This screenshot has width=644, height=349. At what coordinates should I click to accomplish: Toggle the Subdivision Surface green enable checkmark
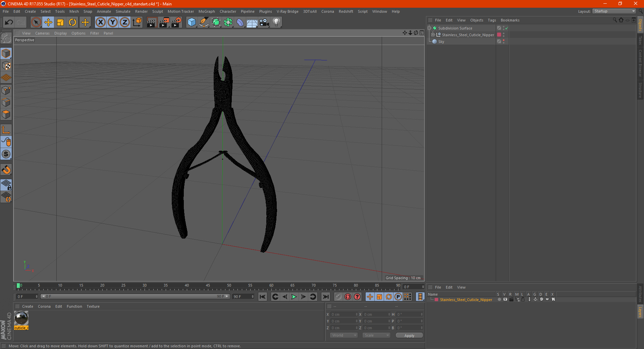tap(507, 28)
